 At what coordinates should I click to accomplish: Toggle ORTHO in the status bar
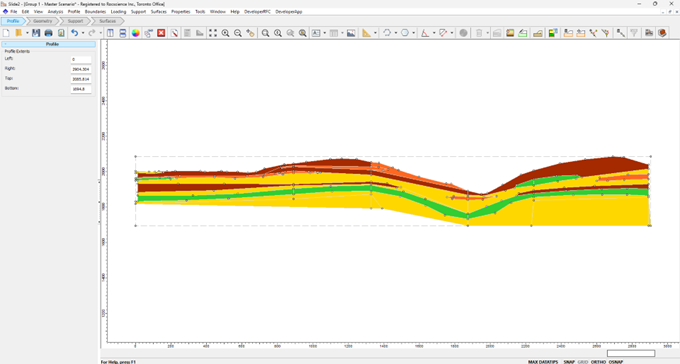pyautogui.click(x=598, y=362)
